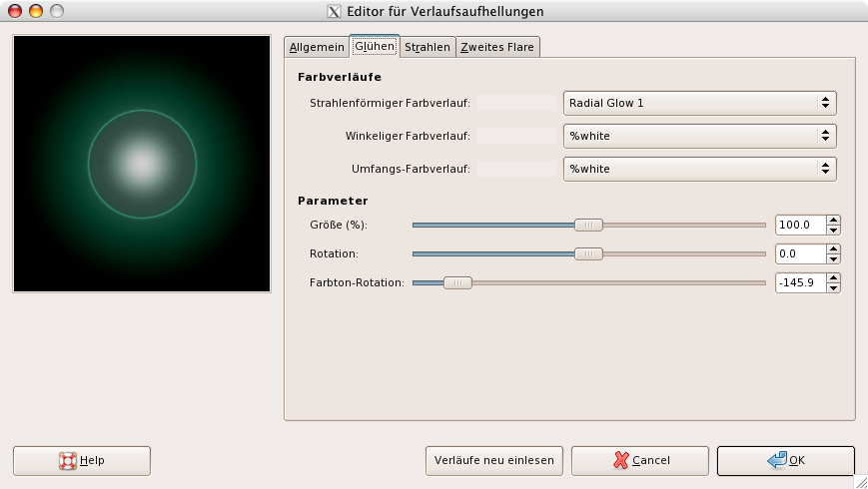The height and width of the screenshot is (489, 868).
Task: Confirm with the OK button
Action: [785, 460]
